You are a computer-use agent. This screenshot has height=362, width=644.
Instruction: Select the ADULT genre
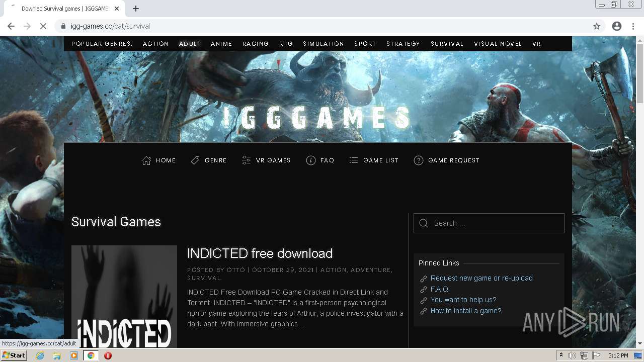pyautogui.click(x=190, y=44)
